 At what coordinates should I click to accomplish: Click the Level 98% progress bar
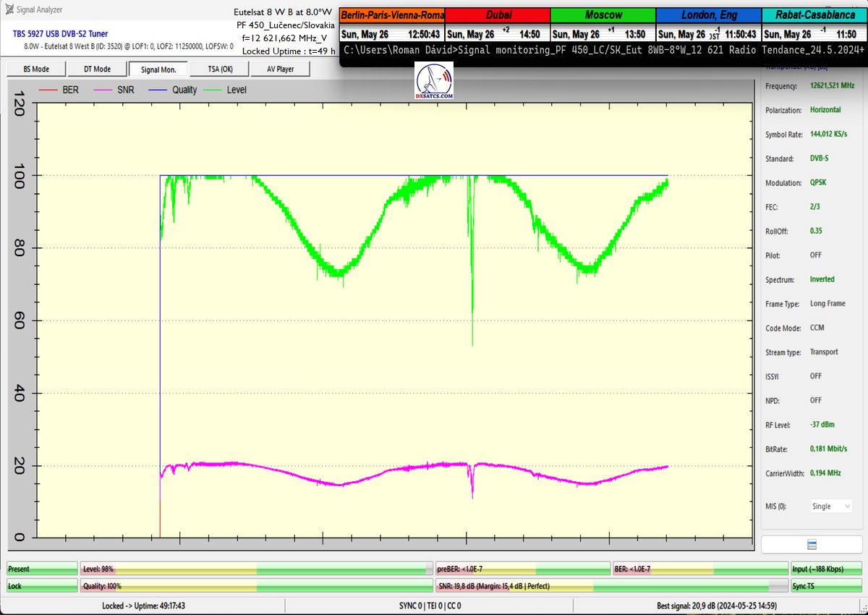(x=256, y=569)
